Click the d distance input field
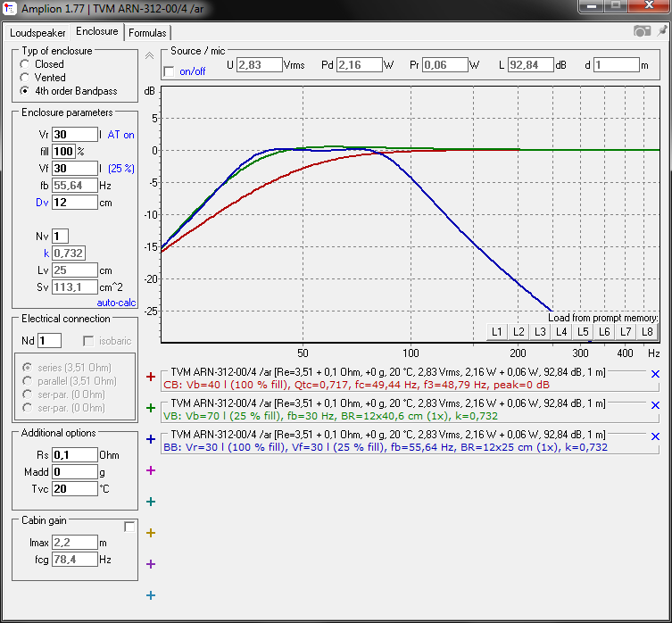Viewport: 672px width, 623px height. pyautogui.click(x=617, y=65)
